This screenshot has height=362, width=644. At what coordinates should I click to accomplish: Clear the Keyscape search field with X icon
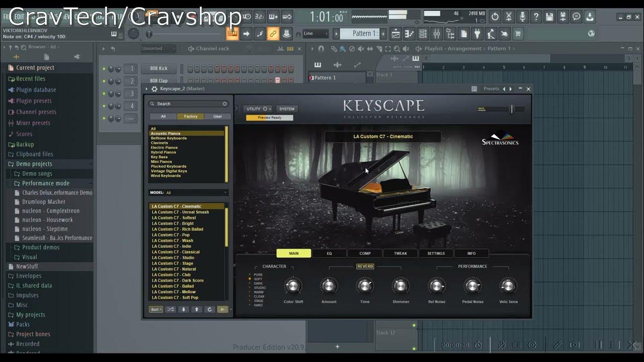click(225, 104)
